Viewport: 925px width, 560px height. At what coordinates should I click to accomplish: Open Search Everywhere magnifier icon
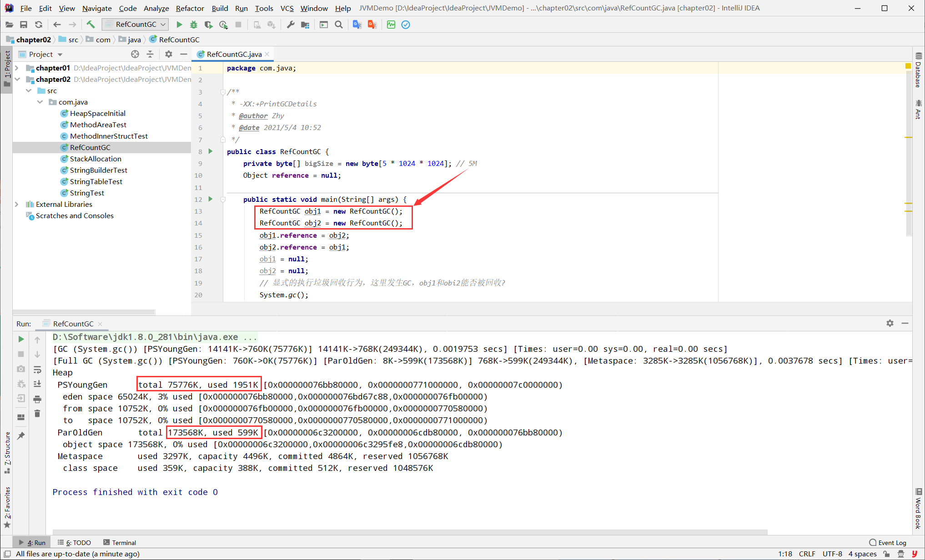point(339,25)
